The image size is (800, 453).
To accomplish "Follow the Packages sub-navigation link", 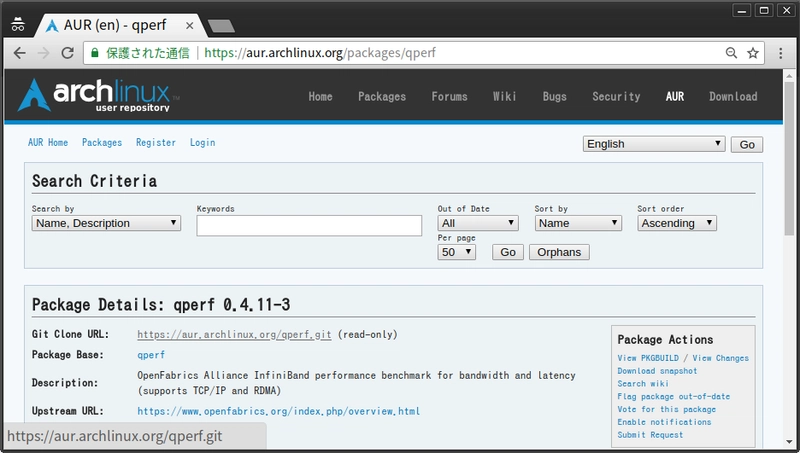I will point(102,143).
